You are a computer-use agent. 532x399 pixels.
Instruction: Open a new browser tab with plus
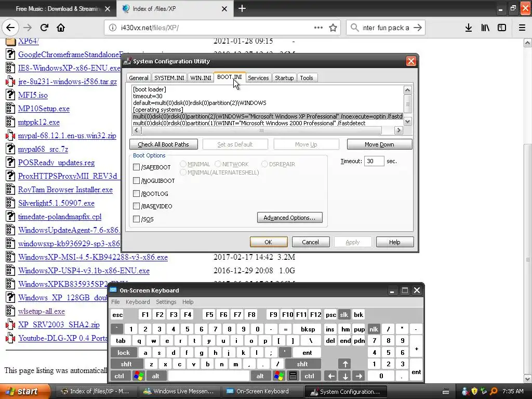pyautogui.click(x=242, y=8)
